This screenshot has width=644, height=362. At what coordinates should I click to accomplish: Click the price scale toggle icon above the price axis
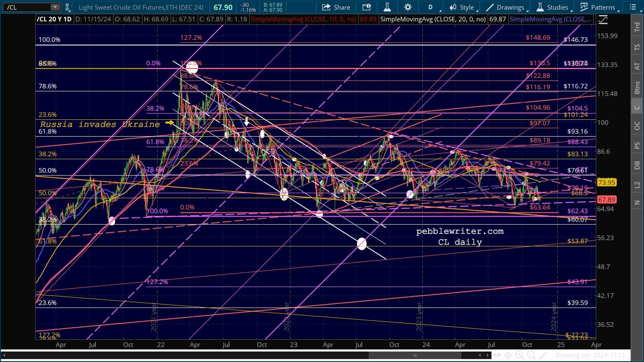(603, 19)
